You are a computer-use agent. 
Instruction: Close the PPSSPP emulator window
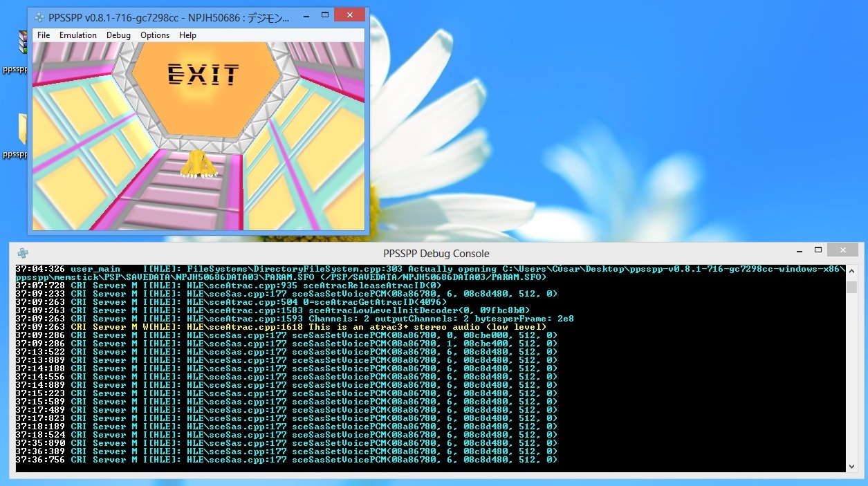[x=349, y=15]
